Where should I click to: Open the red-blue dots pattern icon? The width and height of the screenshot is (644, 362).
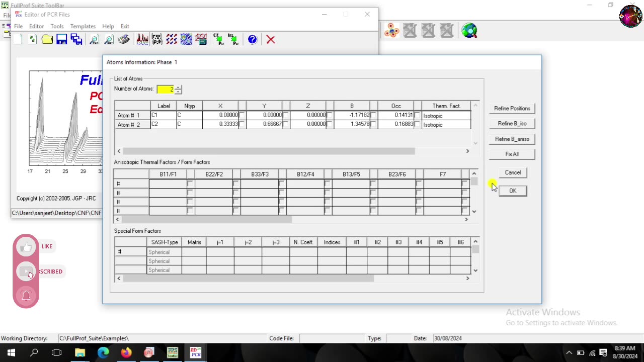tap(172, 39)
